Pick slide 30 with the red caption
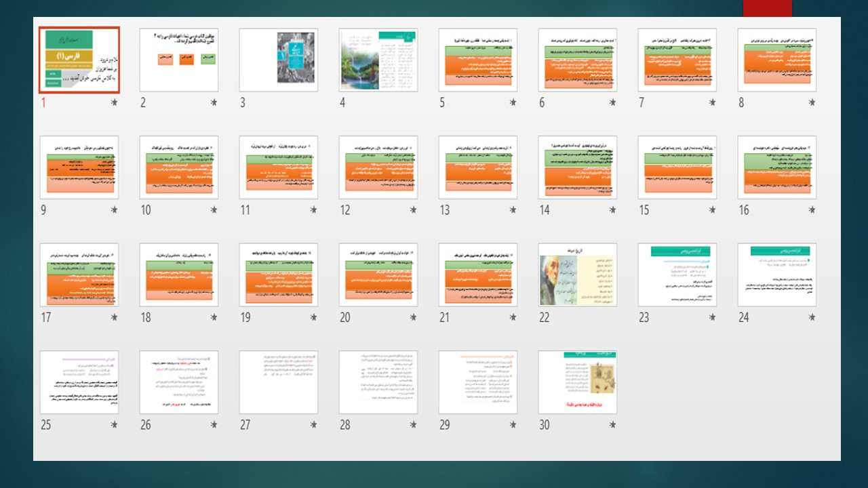 (x=578, y=382)
